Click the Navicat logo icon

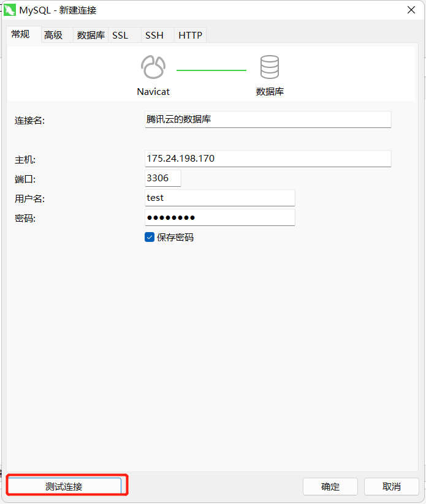153,67
